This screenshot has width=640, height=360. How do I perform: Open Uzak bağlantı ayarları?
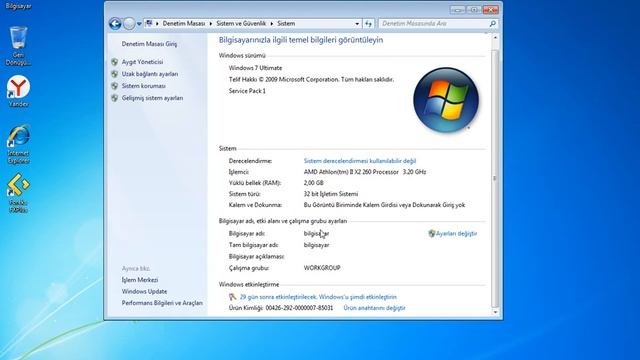click(150, 74)
